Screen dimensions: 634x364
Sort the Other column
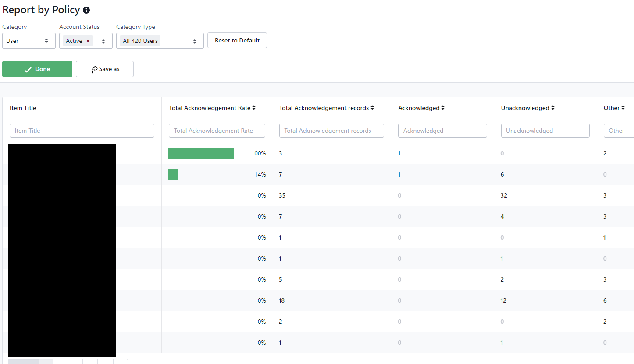click(x=623, y=108)
